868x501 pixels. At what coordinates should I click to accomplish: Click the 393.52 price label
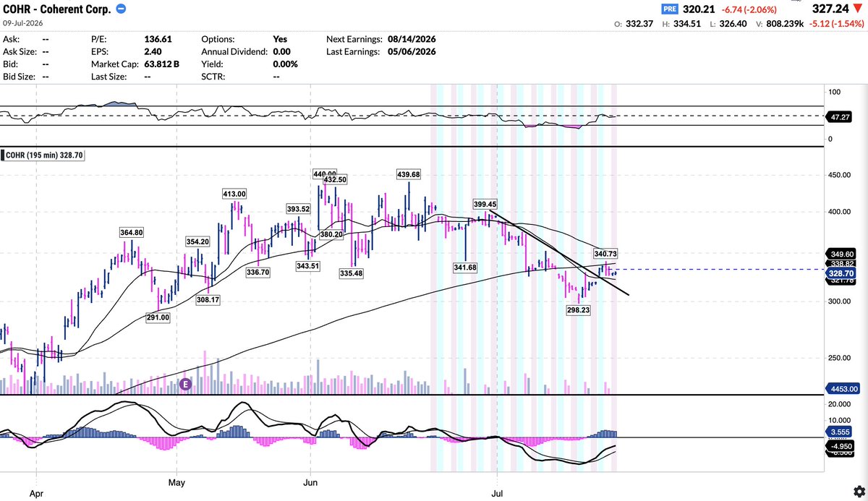pos(298,209)
